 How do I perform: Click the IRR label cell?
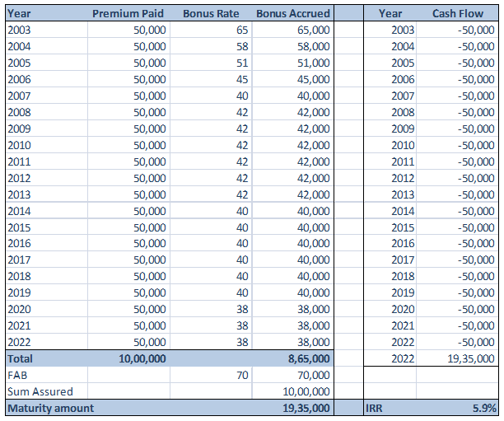click(x=390, y=408)
